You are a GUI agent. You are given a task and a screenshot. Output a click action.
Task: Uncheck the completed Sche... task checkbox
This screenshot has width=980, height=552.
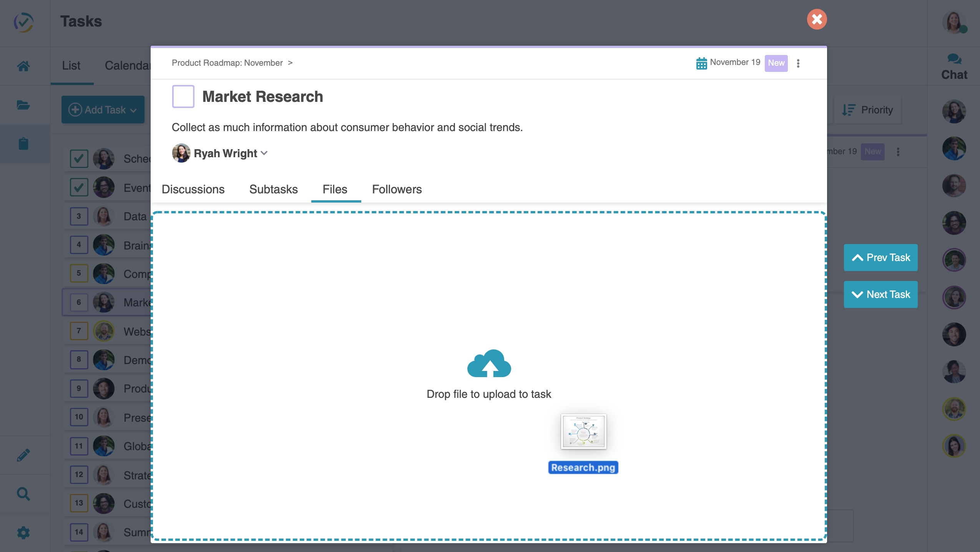tap(79, 159)
